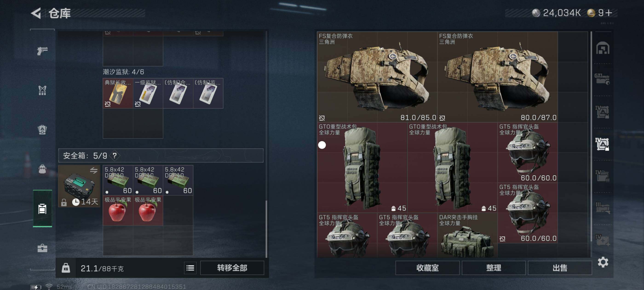Open warehouse settings gear icon
This screenshot has height=290, width=644.
point(603,262)
